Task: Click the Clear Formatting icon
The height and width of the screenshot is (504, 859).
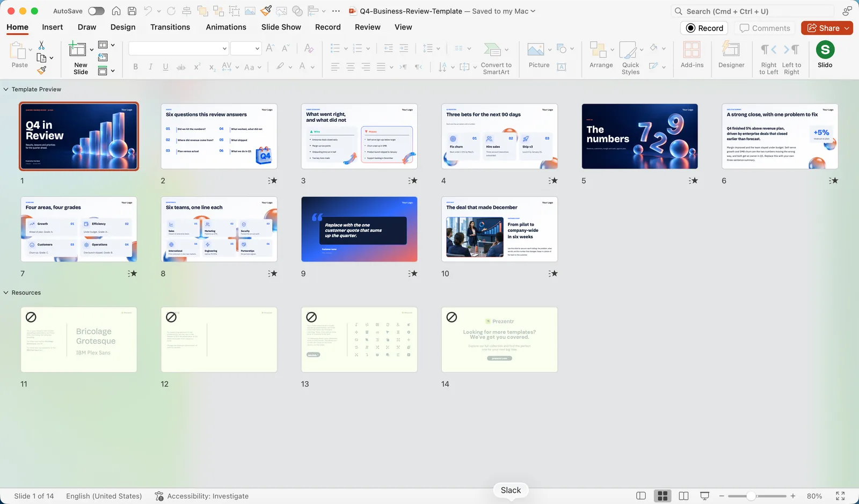Action: click(x=309, y=48)
